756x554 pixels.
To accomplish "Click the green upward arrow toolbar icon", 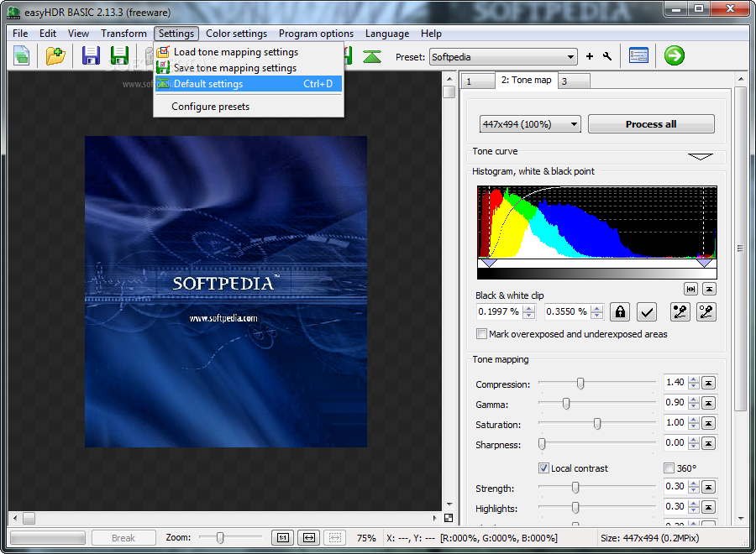I will [x=372, y=57].
